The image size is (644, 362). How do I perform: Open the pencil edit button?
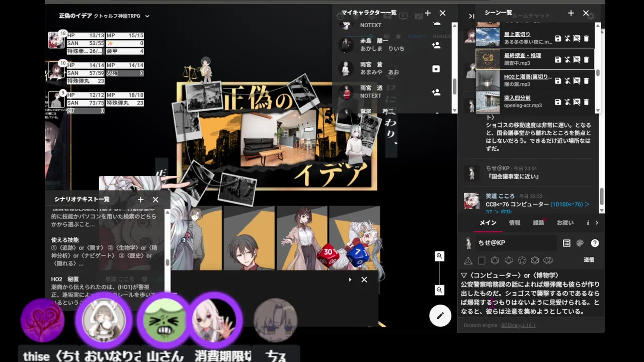pos(440,316)
